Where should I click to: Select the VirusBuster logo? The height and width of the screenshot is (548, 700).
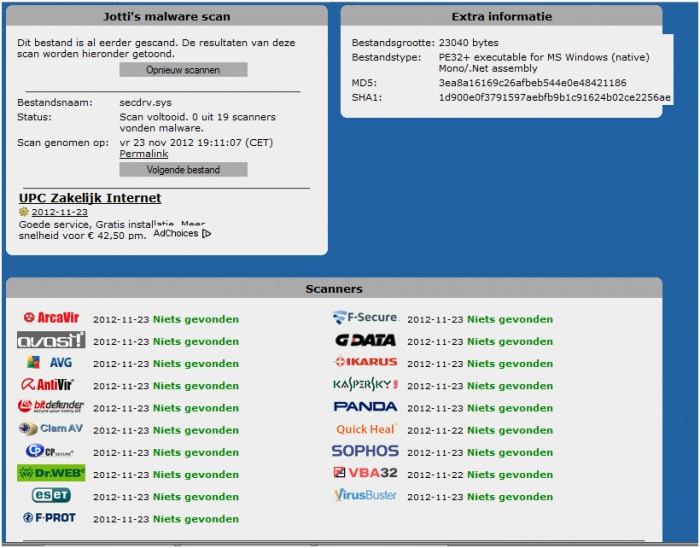tap(365, 495)
